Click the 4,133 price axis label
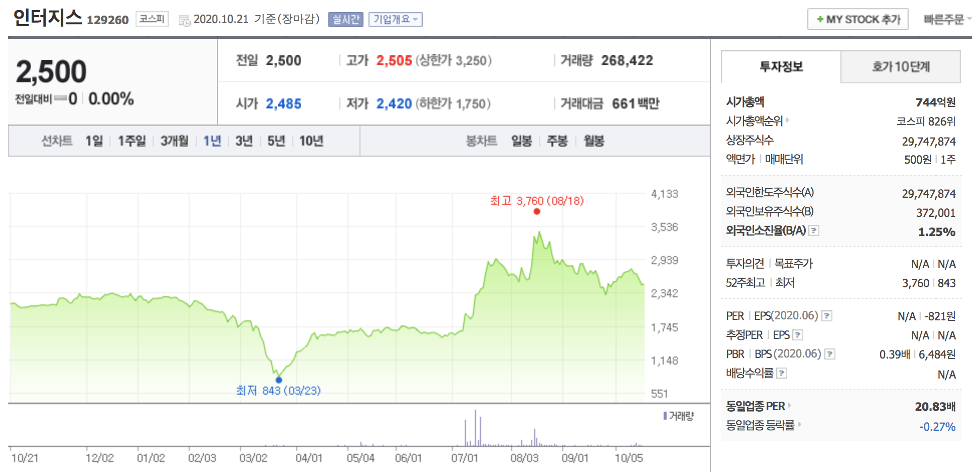Image resolution: width=980 pixels, height=472 pixels. 664,194
